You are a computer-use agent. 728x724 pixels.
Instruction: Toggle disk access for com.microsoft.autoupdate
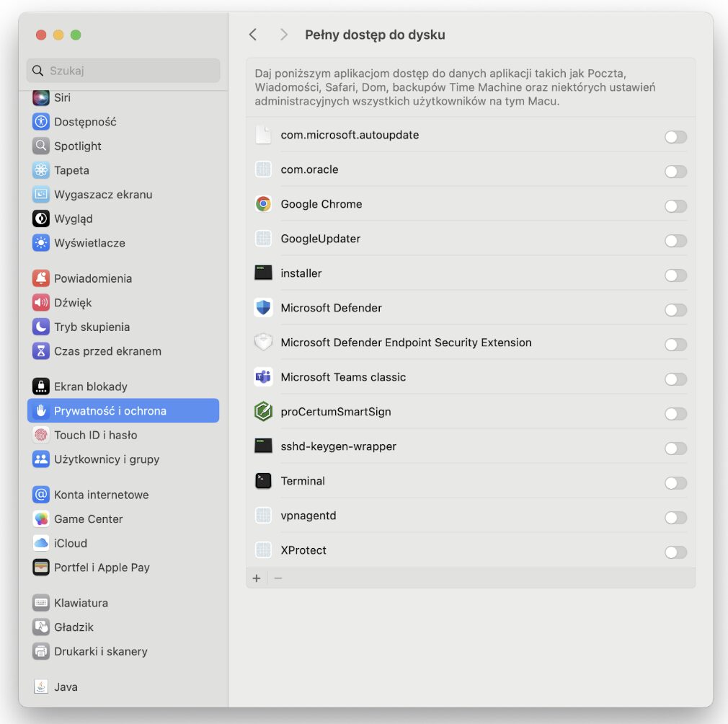coord(675,137)
